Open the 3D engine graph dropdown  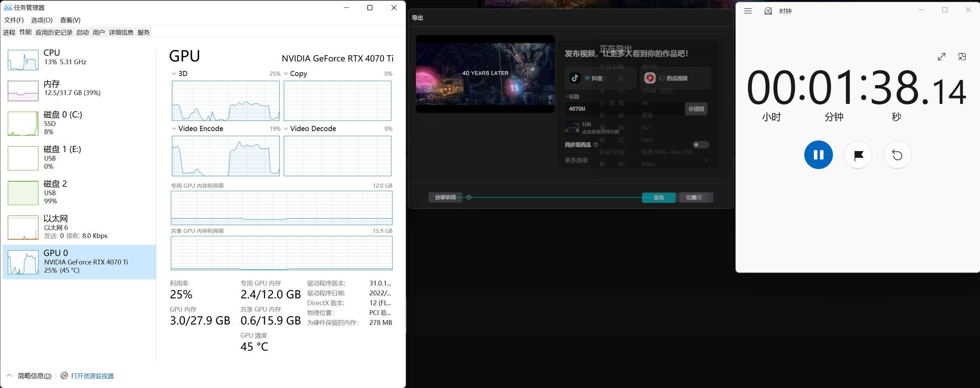click(x=174, y=74)
